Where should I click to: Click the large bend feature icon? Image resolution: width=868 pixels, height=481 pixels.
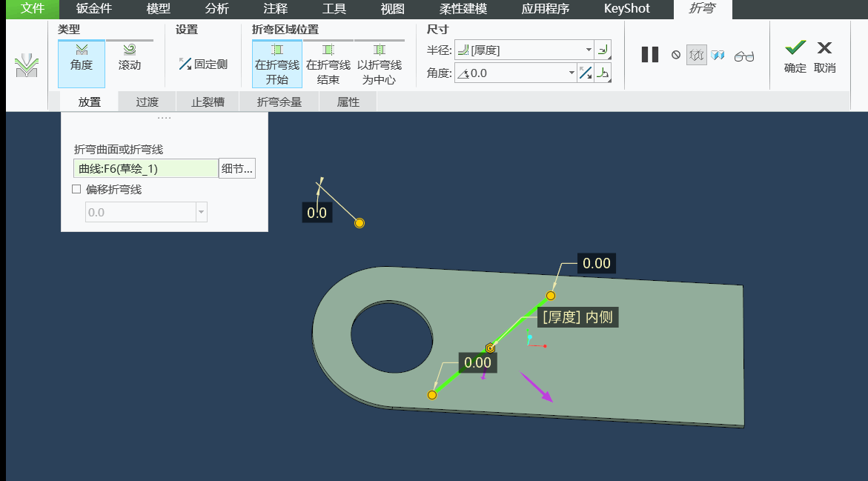[26, 66]
